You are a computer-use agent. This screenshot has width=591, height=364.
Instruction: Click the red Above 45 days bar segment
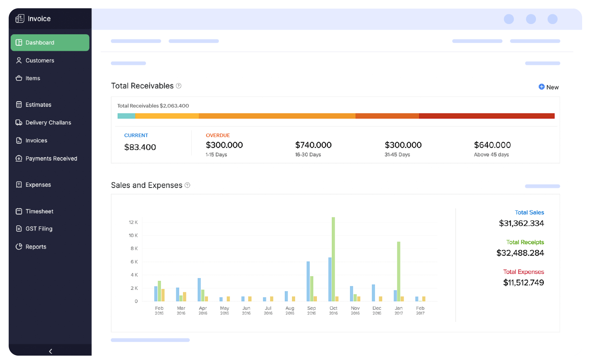[487, 116]
